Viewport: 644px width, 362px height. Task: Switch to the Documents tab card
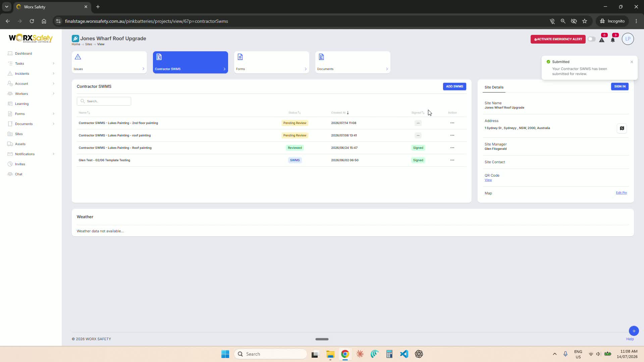click(353, 62)
